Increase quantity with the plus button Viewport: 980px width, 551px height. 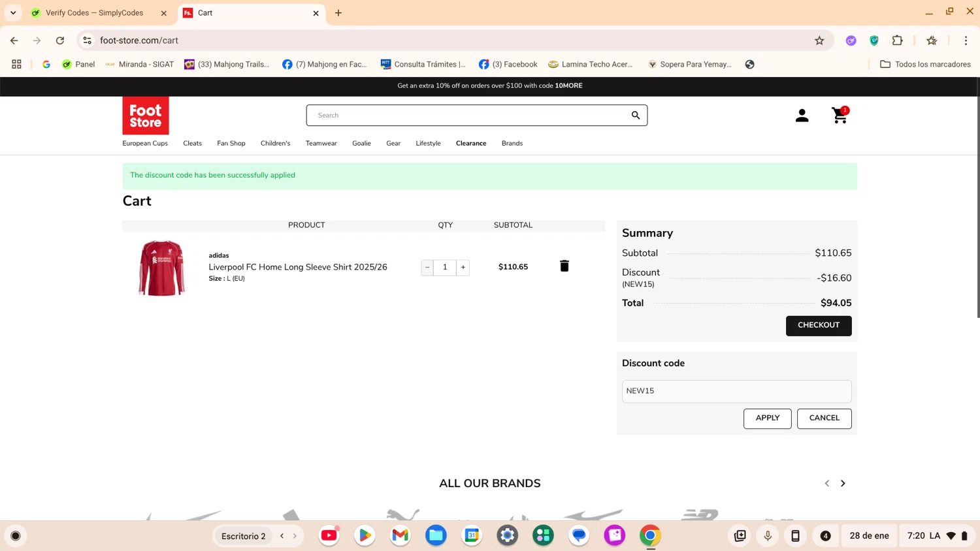463,267
